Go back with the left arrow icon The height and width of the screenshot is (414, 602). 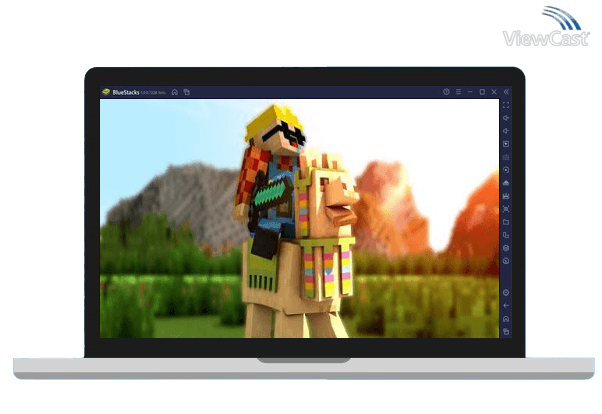(506, 306)
